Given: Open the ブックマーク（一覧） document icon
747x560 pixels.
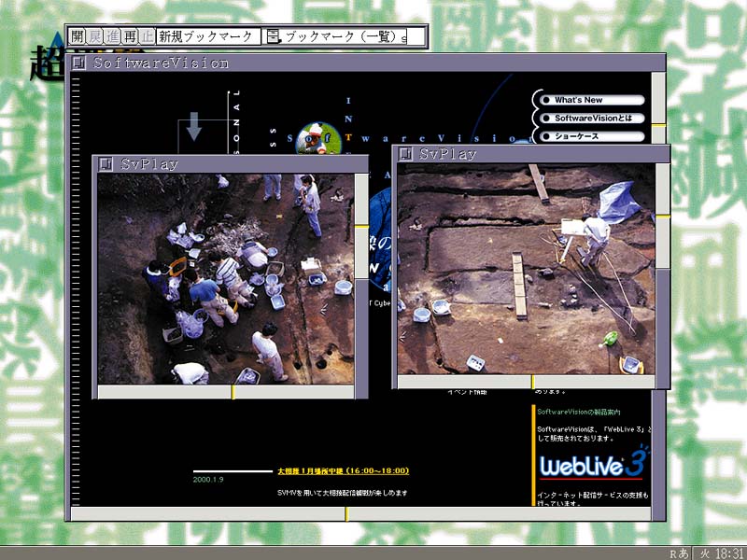Looking at the screenshot, I should point(273,36).
